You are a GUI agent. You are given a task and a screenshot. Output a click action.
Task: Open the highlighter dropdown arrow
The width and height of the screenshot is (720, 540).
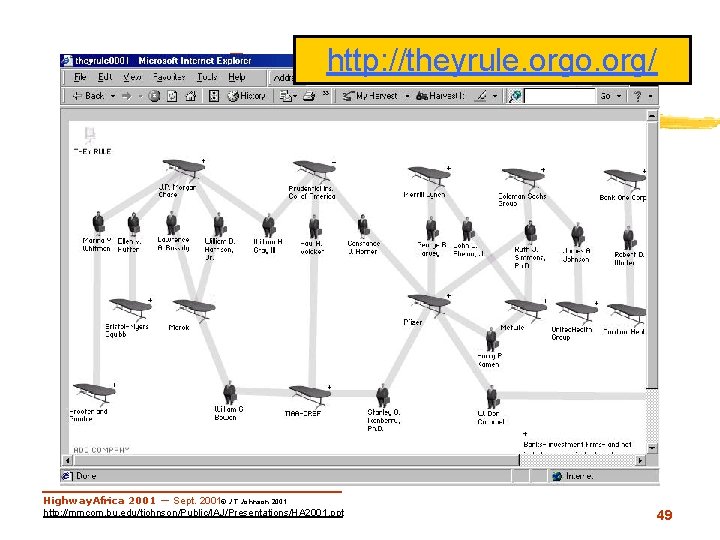point(495,96)
